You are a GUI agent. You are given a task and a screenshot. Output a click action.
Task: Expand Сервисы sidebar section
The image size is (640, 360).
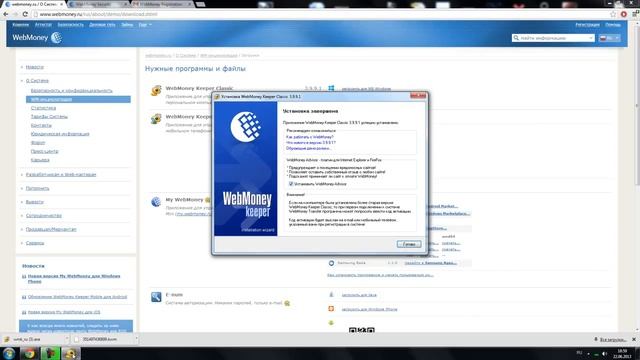click(x=35, y=243)
